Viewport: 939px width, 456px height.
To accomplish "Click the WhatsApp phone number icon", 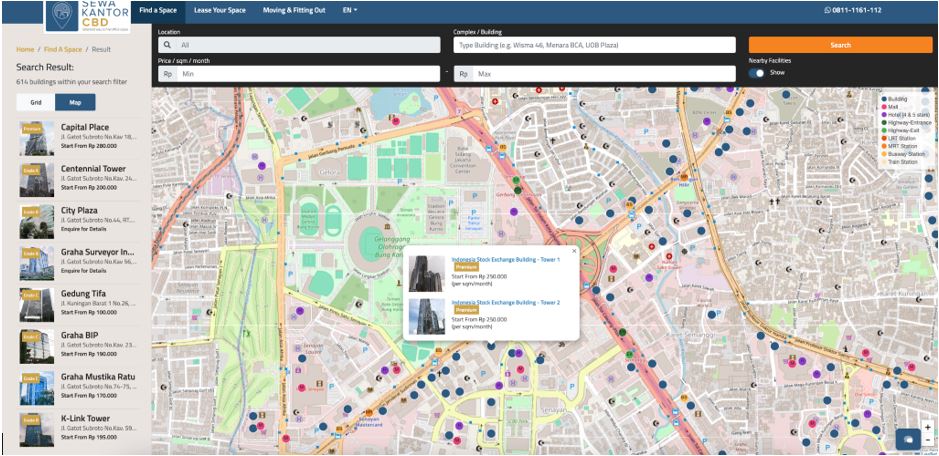I will coord(828,10).
